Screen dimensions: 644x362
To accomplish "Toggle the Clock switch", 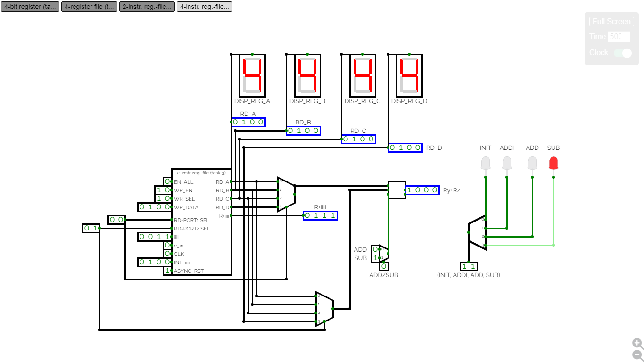I will [x=622, y=53].
